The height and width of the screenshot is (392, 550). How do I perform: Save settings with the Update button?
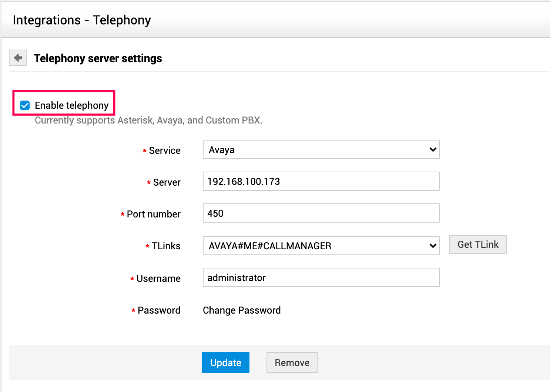(x=225, y=363)
